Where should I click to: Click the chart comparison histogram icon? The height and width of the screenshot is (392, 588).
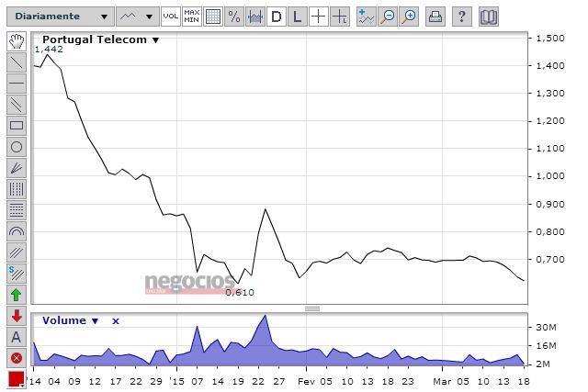[255, 17]
